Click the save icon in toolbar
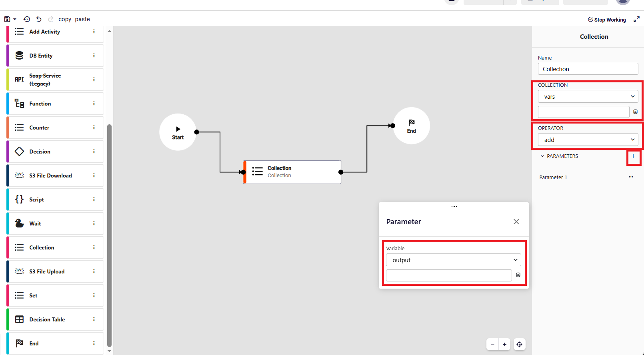 click(x=7, y=19)
